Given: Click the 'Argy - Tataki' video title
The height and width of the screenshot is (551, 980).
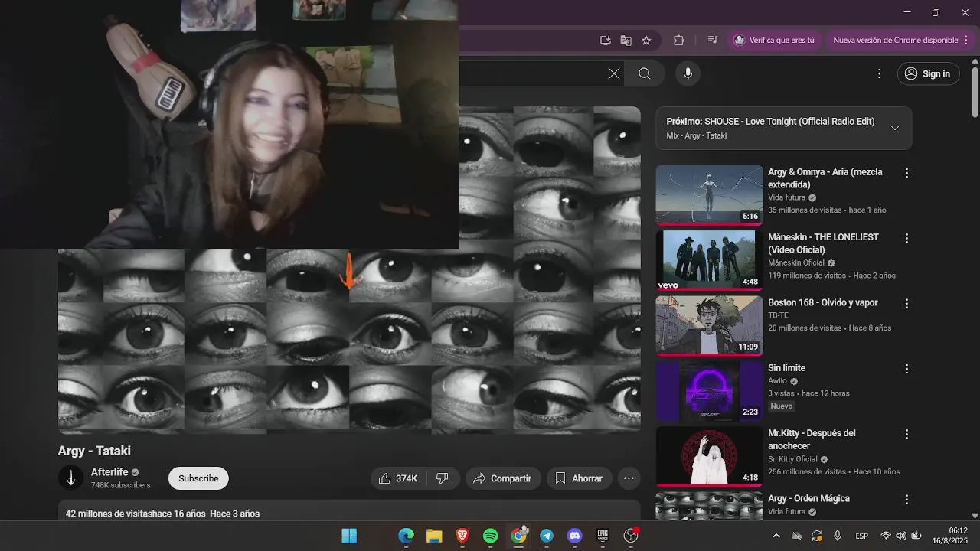Looking at the screenshot, I should coord(94,451).
